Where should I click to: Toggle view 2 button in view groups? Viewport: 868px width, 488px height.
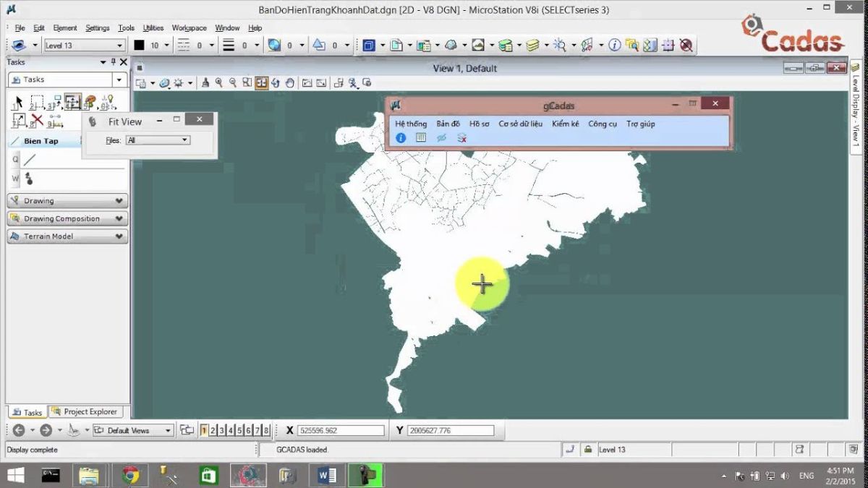pos(213,430)
